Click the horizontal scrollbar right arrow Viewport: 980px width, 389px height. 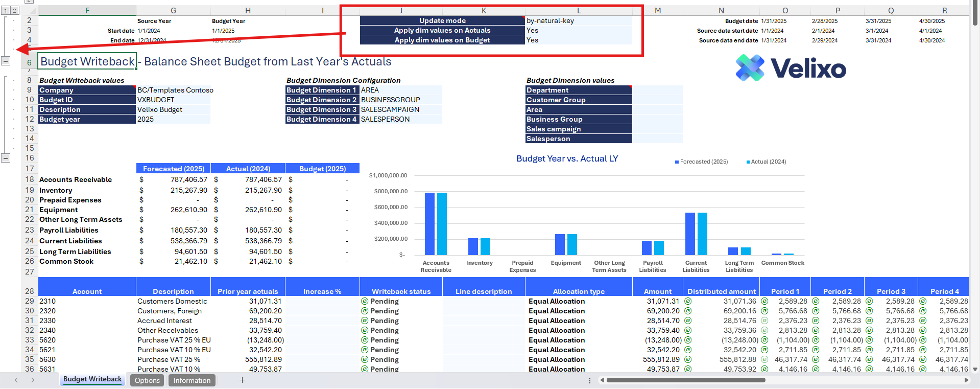(x=966, y=380)
